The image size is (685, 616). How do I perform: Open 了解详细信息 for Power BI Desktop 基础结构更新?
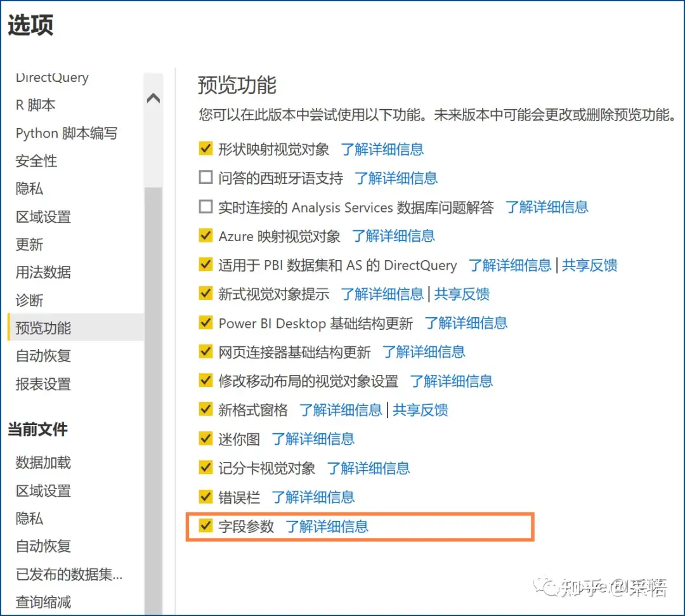coord(466,324)
